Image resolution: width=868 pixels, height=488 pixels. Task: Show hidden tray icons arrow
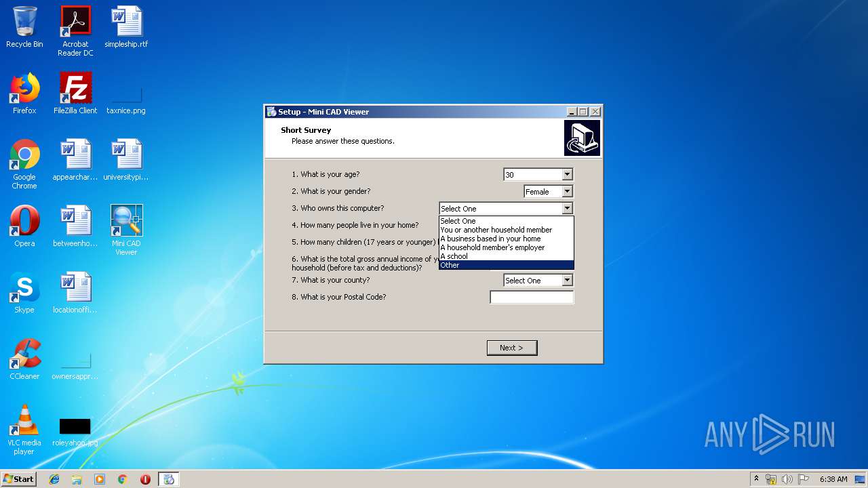point(756,479)
